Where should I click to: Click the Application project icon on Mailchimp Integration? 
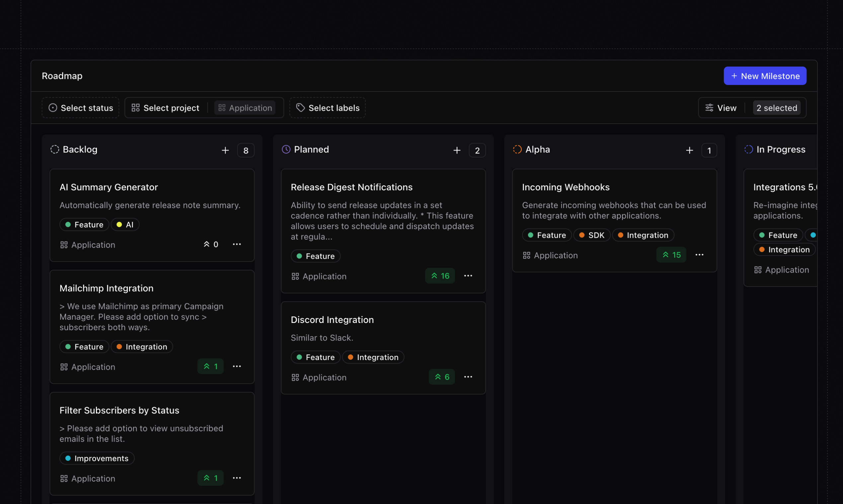64,366
